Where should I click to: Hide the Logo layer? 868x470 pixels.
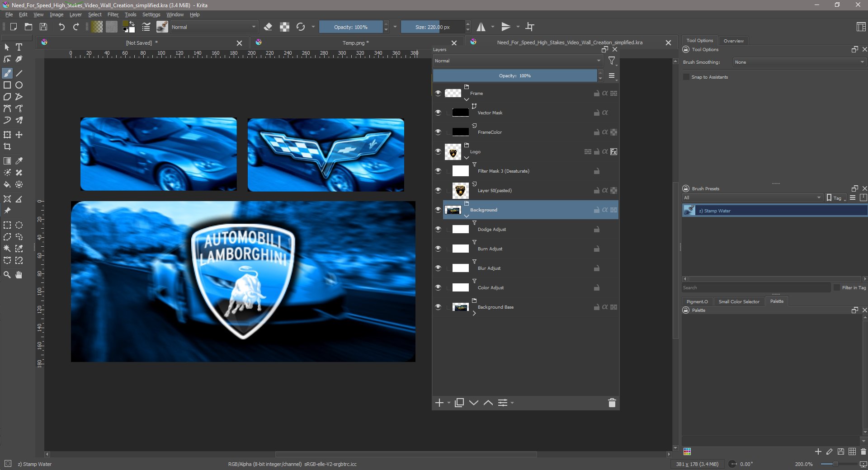click(x=438, y=151)
